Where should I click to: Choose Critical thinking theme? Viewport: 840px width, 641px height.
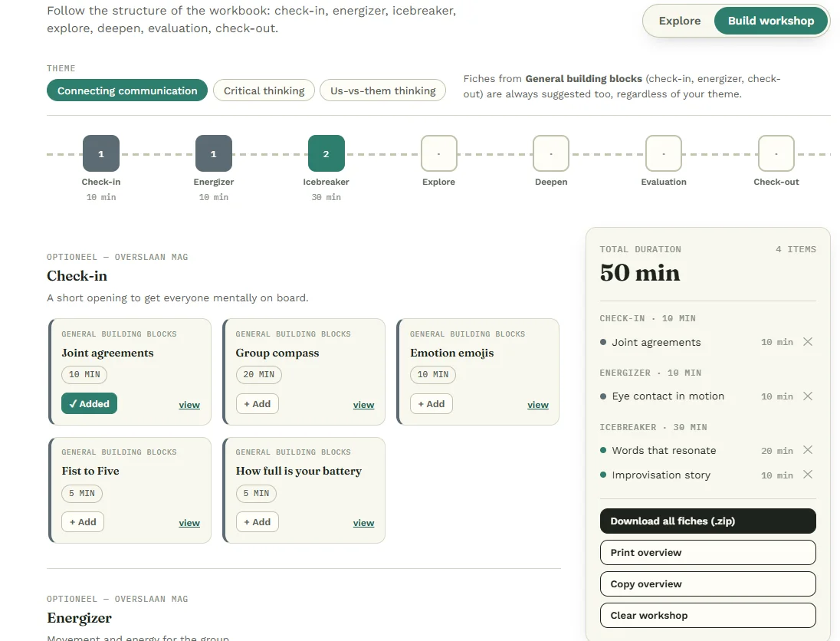pos(264,90)
